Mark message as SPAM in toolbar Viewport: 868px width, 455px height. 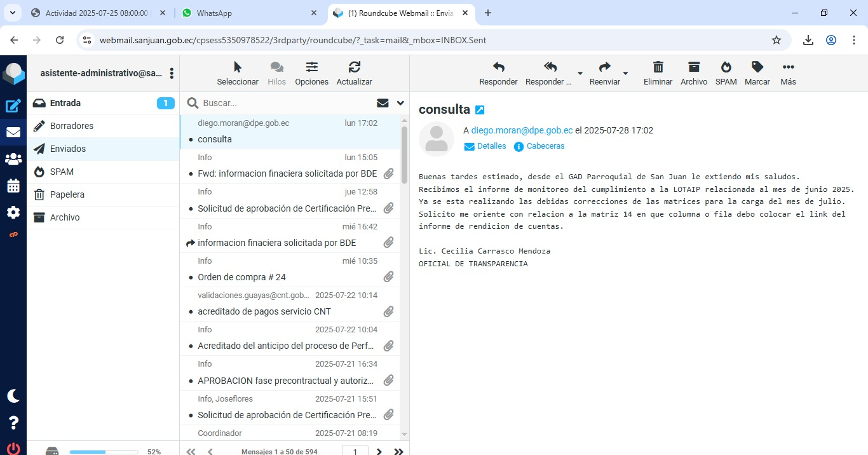726,67
